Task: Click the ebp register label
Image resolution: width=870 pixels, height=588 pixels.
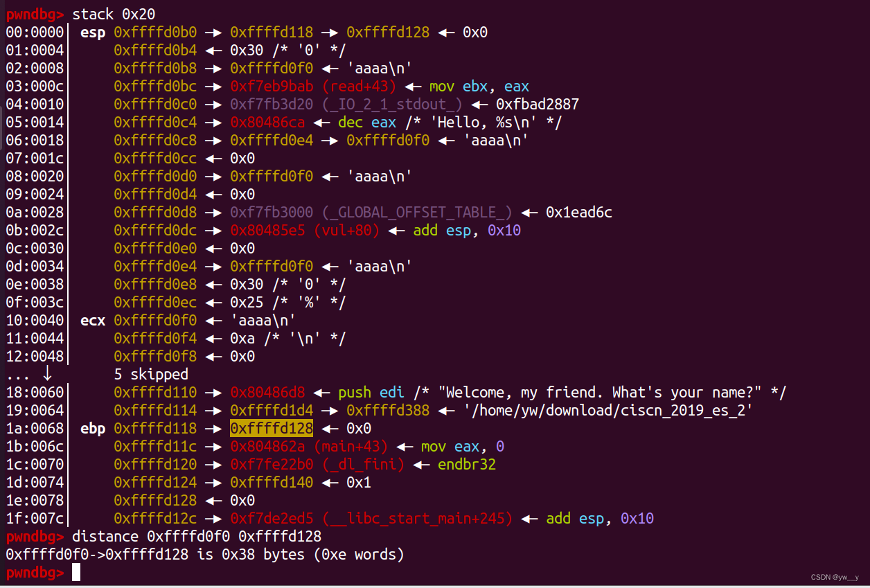Action: coord(93,429)
